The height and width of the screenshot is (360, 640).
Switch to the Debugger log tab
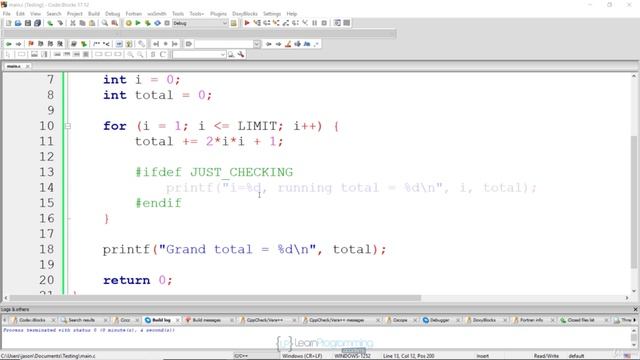pos(439,320)
